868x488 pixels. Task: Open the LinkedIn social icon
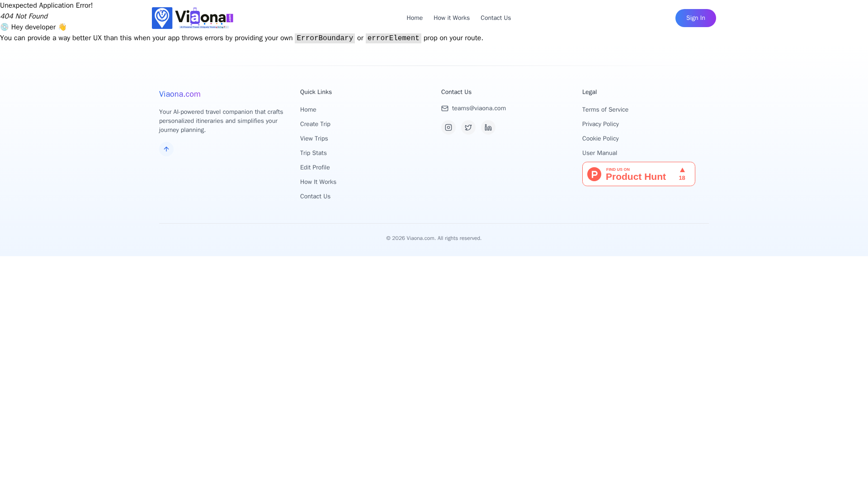click(488, 127)
